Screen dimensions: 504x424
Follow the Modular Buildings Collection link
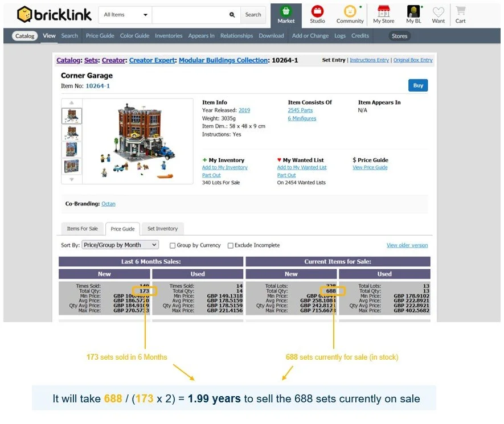tap(223, 60)
